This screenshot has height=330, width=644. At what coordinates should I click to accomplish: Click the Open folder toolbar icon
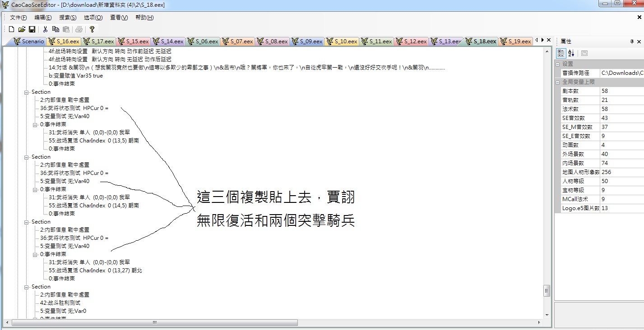point(22,29)
